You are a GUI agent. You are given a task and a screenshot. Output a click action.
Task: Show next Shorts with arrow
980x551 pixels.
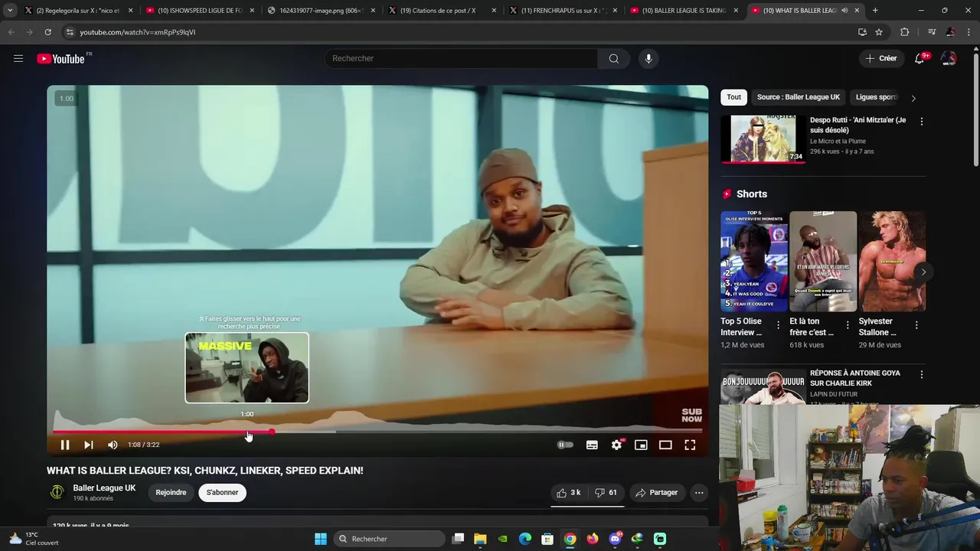click(x=923, y=272)
